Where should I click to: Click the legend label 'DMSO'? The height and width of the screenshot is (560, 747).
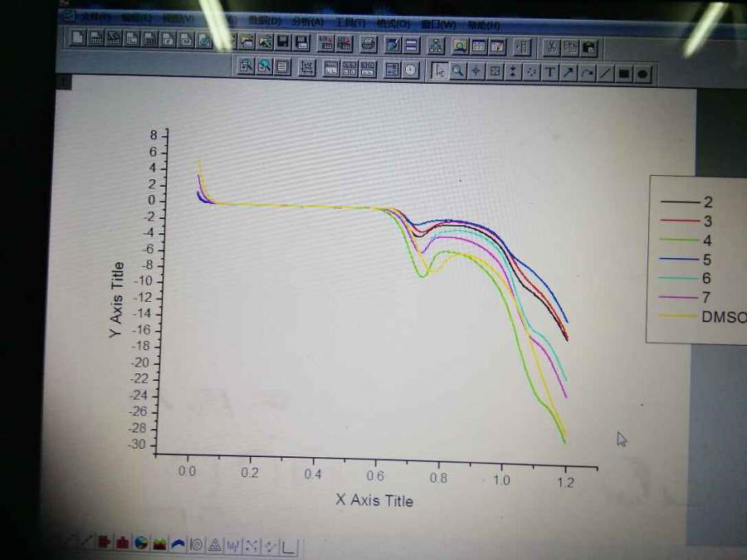tap(724, 317)
